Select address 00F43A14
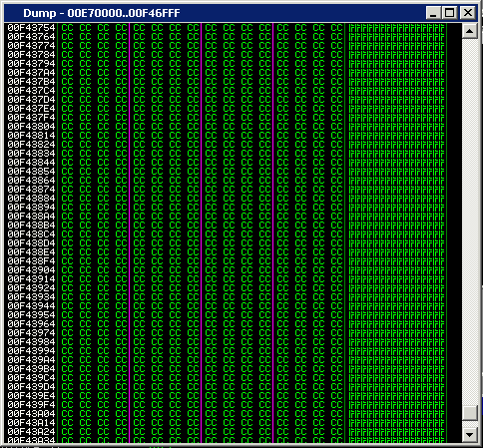The image size is (483, 448). pyautogui.click(x=31, y=423)
